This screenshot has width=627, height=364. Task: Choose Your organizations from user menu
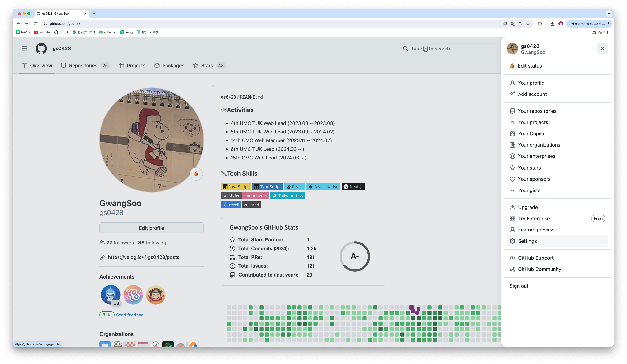coord(539,145)
